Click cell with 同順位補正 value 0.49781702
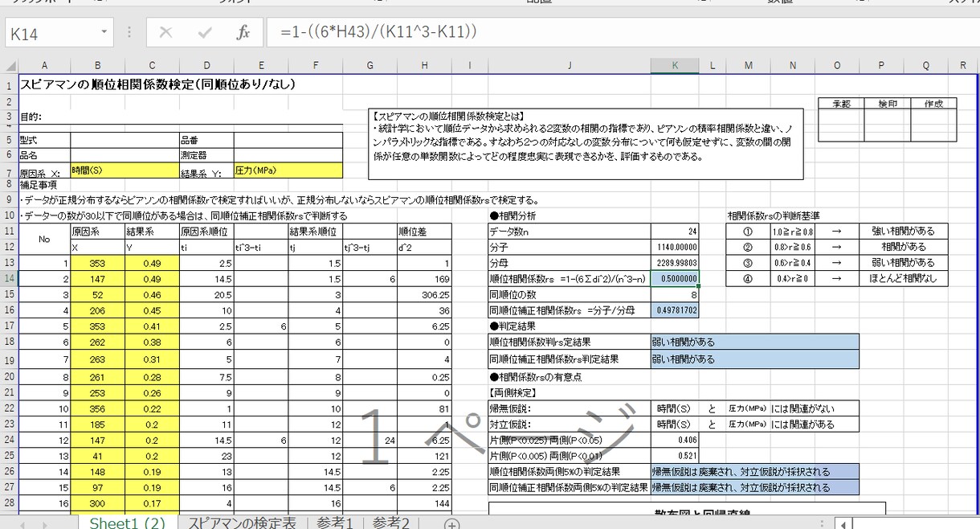The height and width of the screenshot is (529, 980). point(675,310)
